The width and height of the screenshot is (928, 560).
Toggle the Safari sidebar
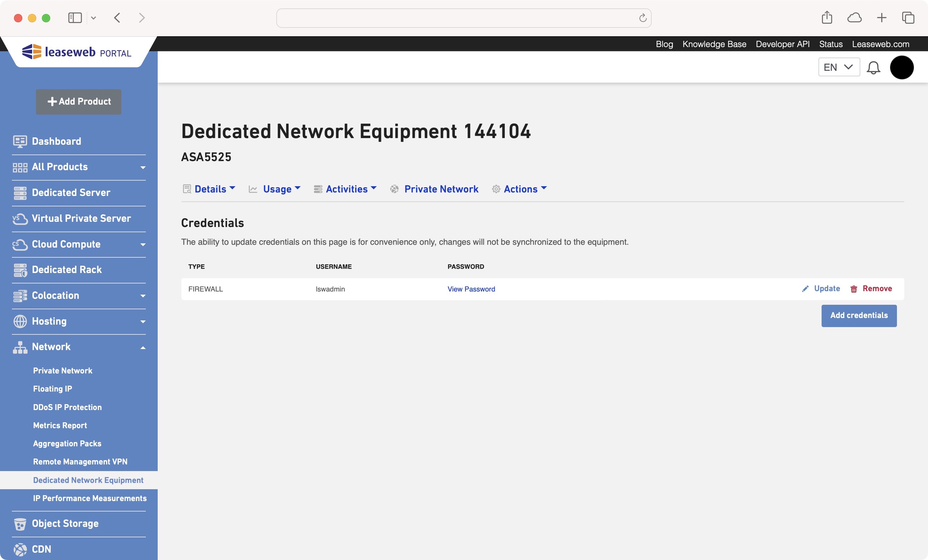click(75, 18)
